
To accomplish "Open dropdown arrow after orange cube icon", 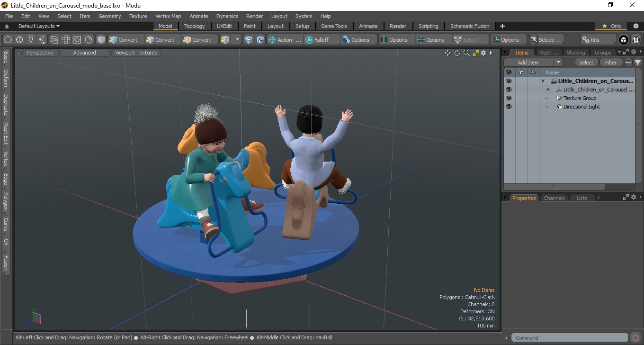I will tap(237, 40).
